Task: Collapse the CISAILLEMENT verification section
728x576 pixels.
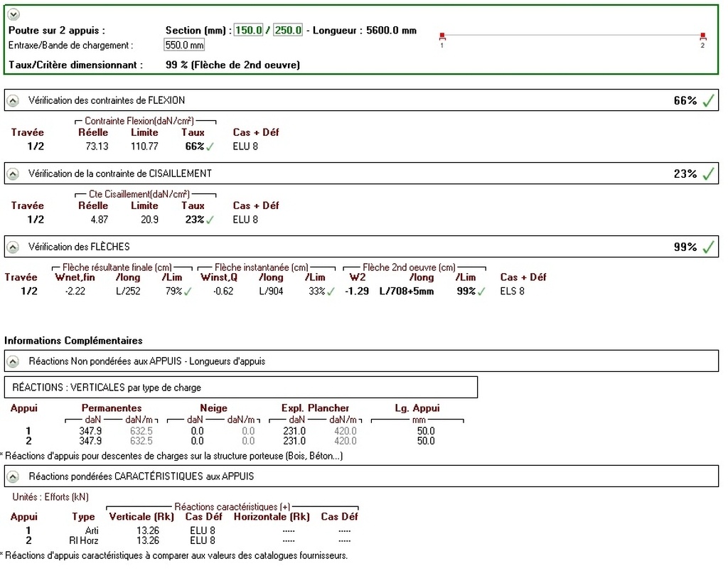Action: (13, 174)
